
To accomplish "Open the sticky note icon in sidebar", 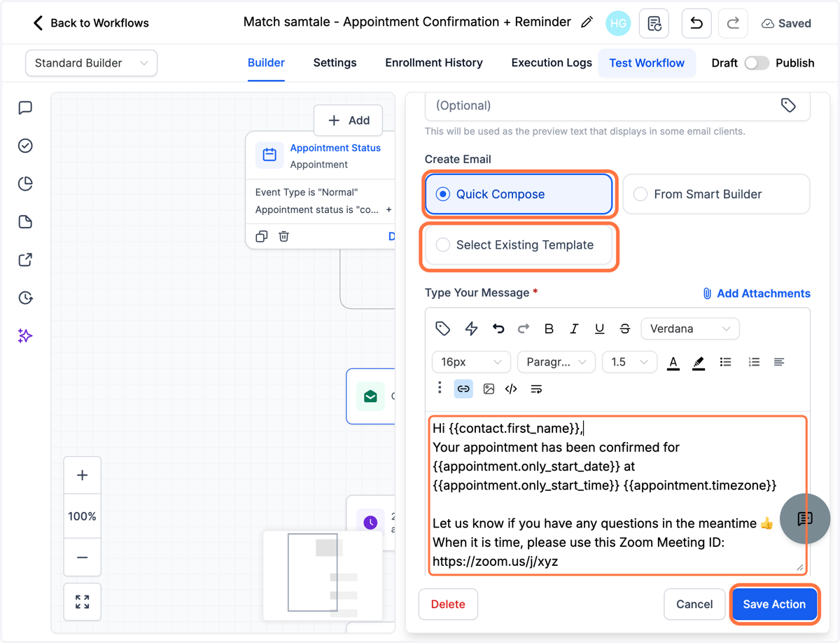I will point(25,222).
